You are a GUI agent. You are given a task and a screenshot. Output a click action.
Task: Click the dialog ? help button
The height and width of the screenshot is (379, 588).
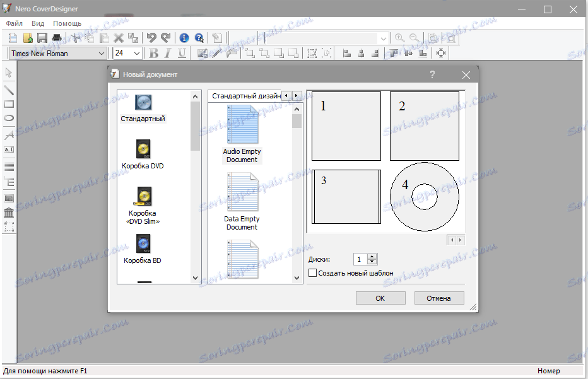[x=432, y=74]
